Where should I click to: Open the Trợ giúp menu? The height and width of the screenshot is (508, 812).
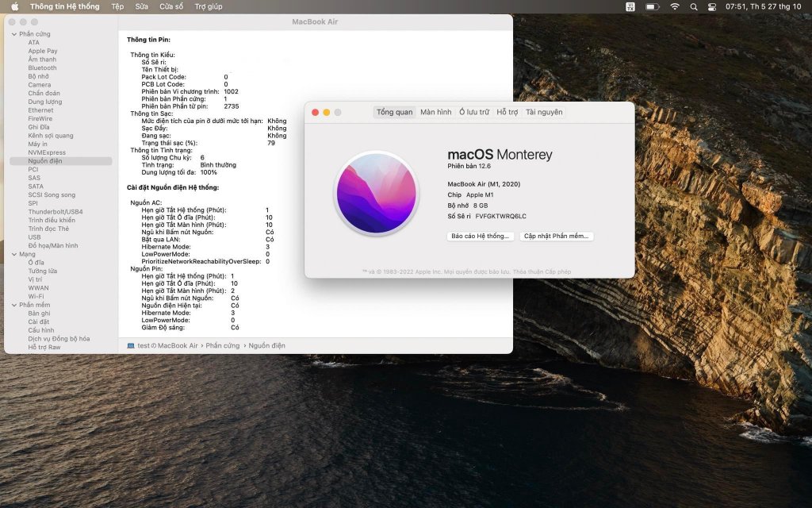pyautogui.click(x=209, y=6)
